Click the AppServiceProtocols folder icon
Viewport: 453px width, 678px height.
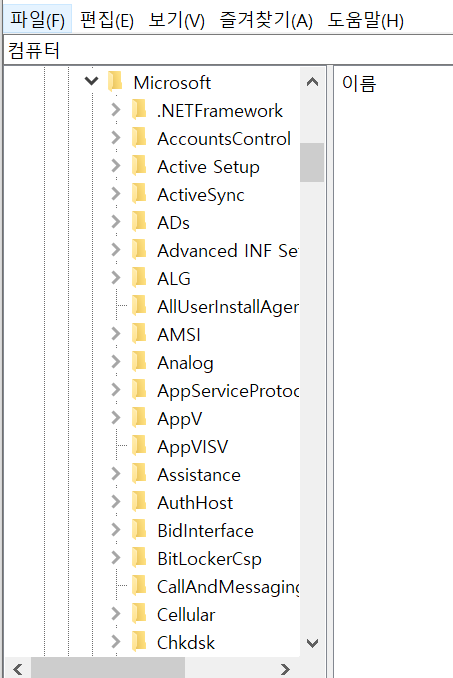[139, 390]
